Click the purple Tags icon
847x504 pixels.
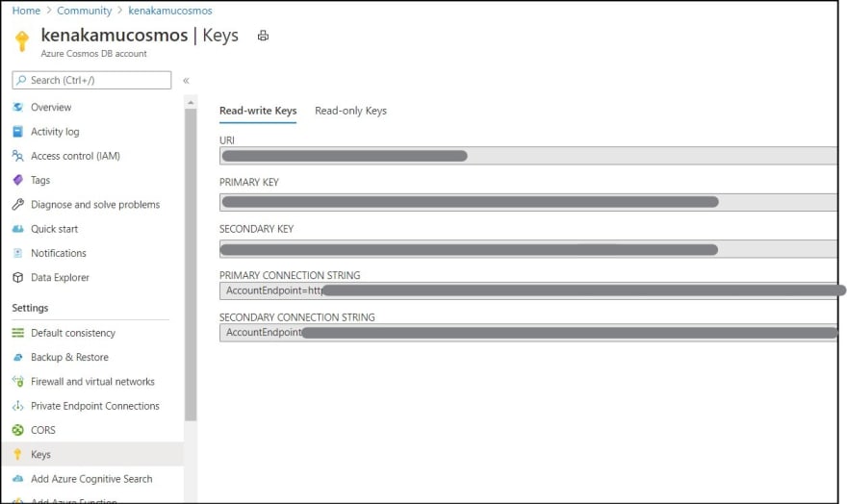18,180
